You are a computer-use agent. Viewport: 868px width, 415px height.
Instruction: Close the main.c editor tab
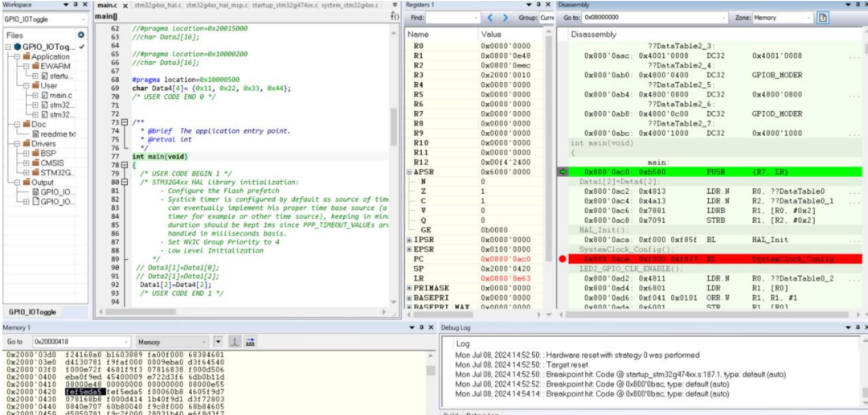125,6
